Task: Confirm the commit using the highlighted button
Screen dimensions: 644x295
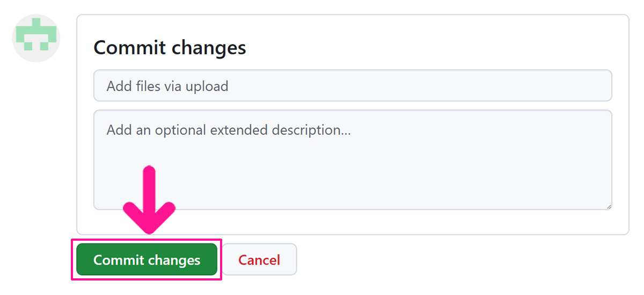Action: point(147,260)
